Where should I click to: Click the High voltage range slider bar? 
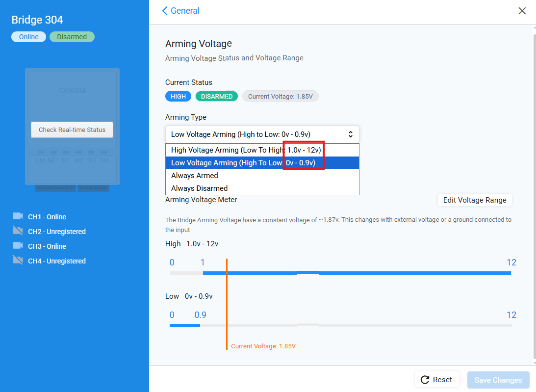point(357,273)
